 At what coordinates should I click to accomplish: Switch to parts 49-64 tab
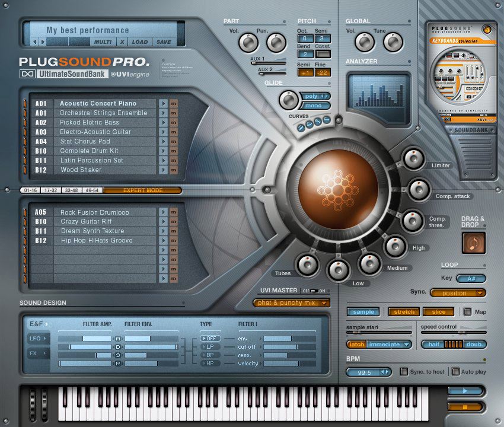pyautogui.click(x=92, y=190)
